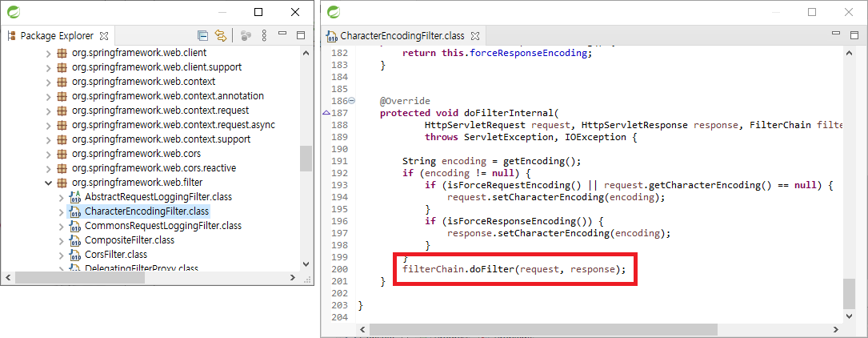The width and height of the screenshot is (868, 338).
Task: Click scroll-right arrow in editor
Action: [837, 329]
